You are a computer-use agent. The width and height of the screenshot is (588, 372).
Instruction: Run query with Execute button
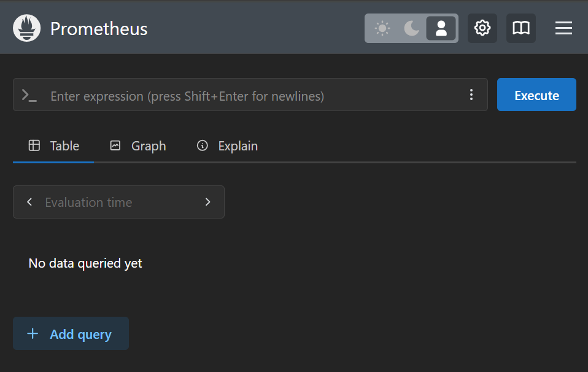[x=536, y=95]
